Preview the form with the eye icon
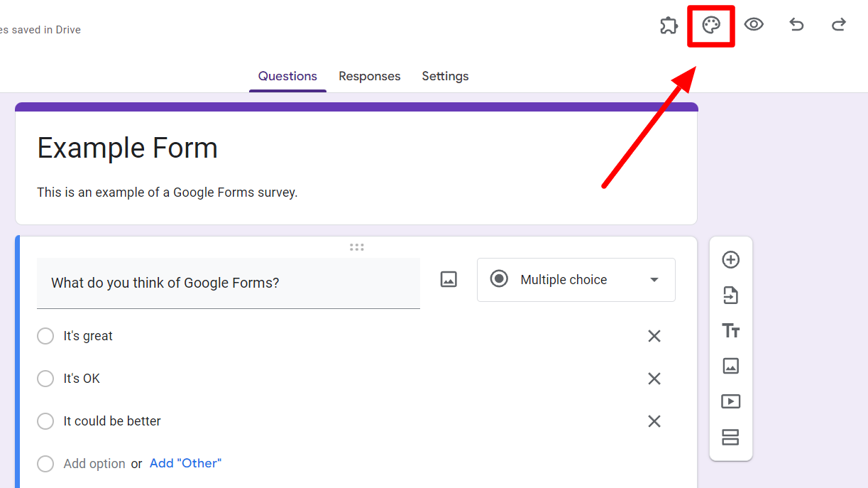The height and width of the screenshot is (488, 868). click(x=754, y=25)
